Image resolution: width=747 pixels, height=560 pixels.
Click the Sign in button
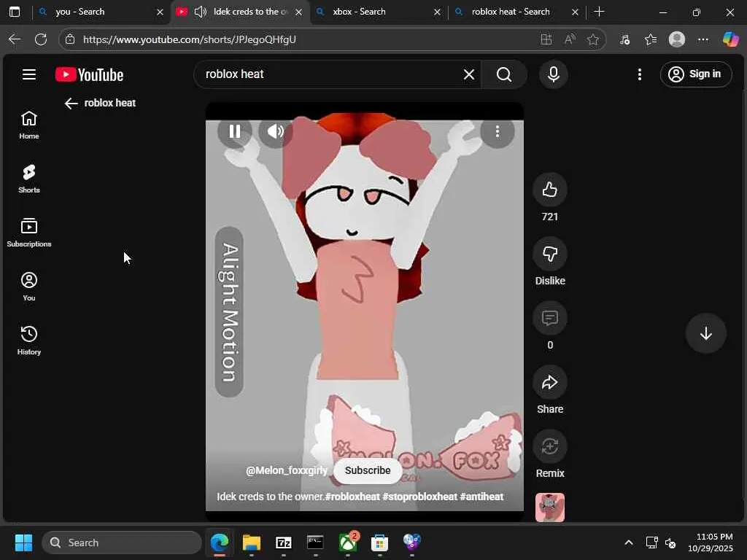695,74
